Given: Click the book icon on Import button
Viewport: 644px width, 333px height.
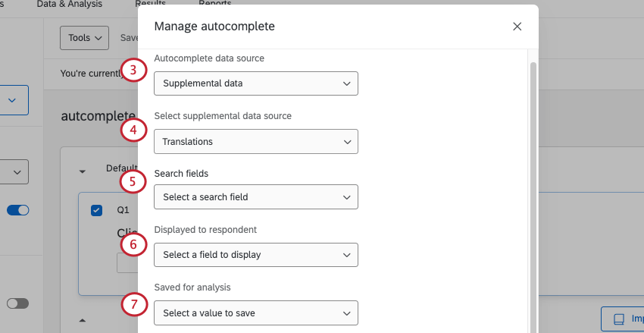Looking at the screenshot, I should pyautogui.click(x=618, y=319).
